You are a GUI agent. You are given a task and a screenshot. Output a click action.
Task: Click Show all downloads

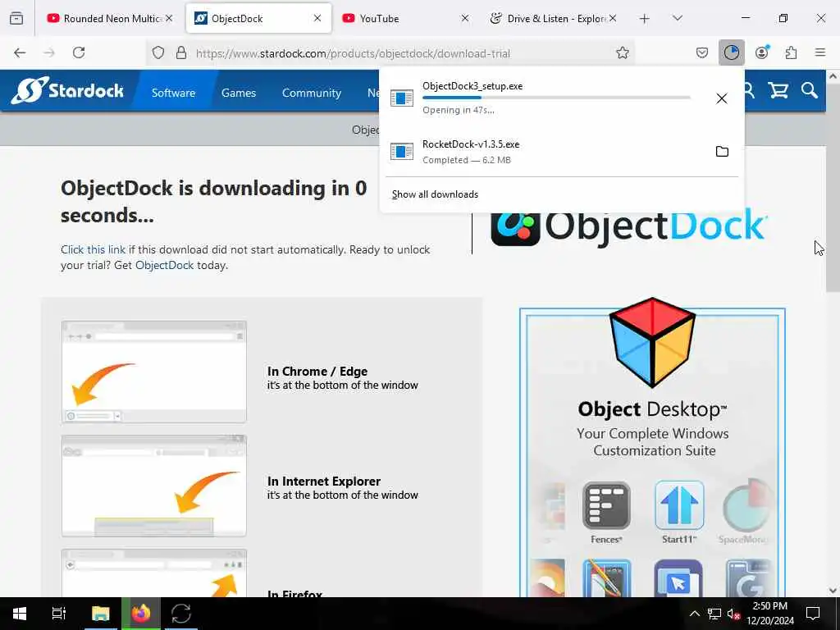click(x=435, y=194)
